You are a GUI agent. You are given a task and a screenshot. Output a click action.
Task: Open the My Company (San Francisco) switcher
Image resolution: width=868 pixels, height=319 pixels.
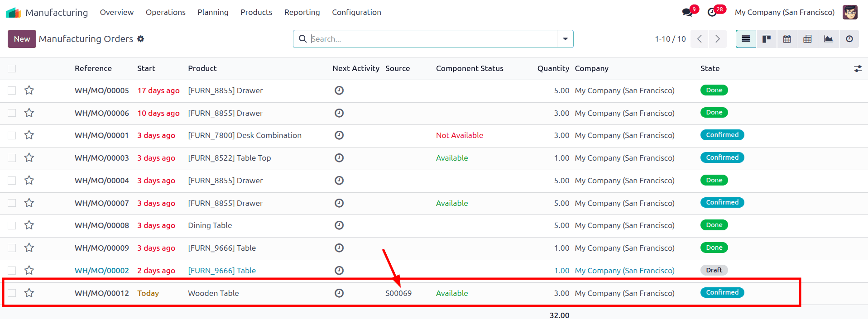coord(784,12)
